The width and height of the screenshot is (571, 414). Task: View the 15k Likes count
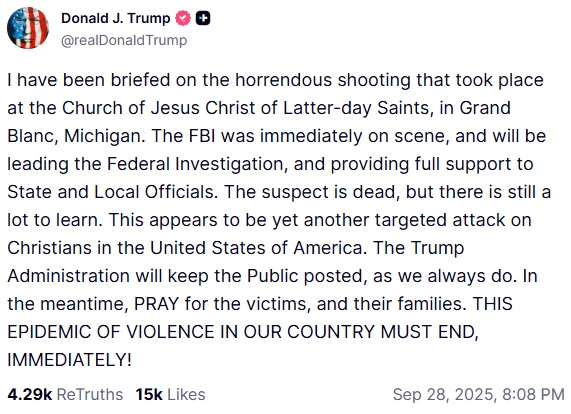[149, 395]
